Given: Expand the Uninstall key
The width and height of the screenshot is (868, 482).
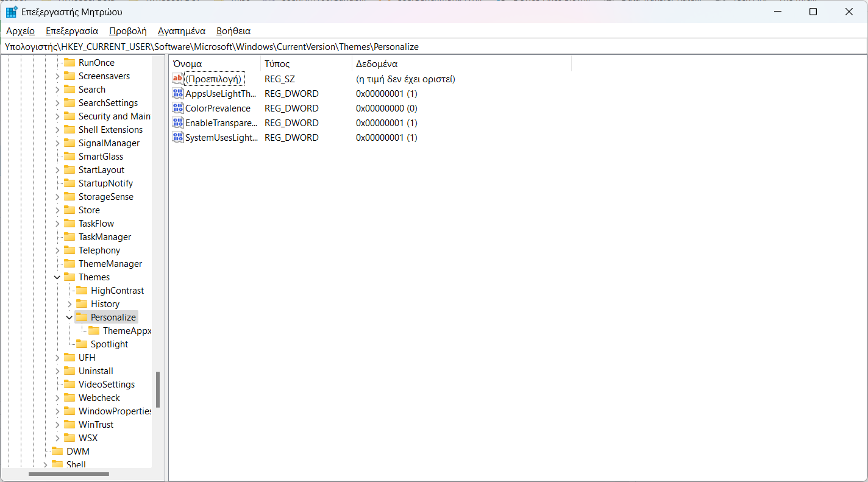Looking at the screenshot, I should 57,371.
